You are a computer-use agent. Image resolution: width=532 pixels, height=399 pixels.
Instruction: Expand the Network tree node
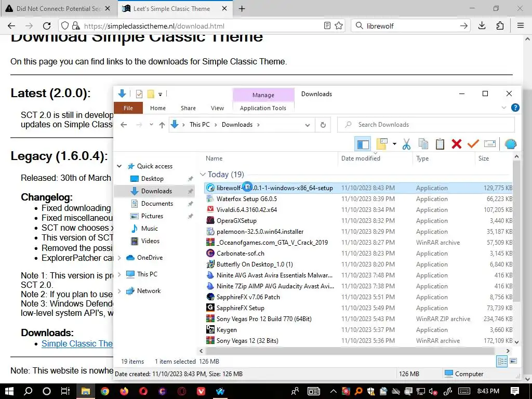pyautogui.click(x=119, y=291)
